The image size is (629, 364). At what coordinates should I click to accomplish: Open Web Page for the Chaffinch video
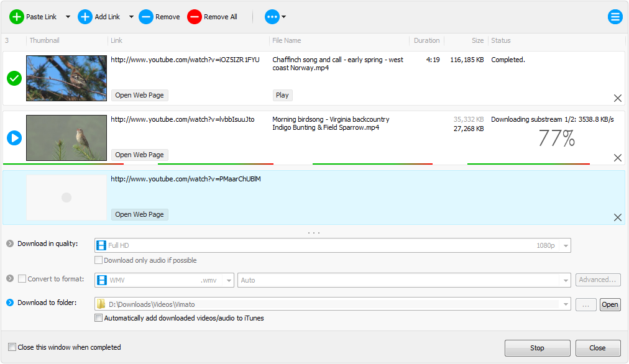[139, 95]
